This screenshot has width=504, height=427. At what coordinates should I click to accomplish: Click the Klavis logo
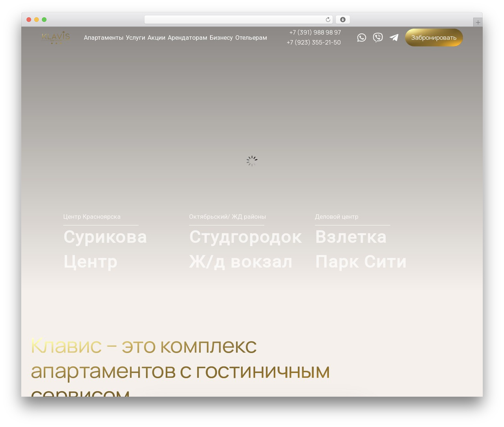56,37
